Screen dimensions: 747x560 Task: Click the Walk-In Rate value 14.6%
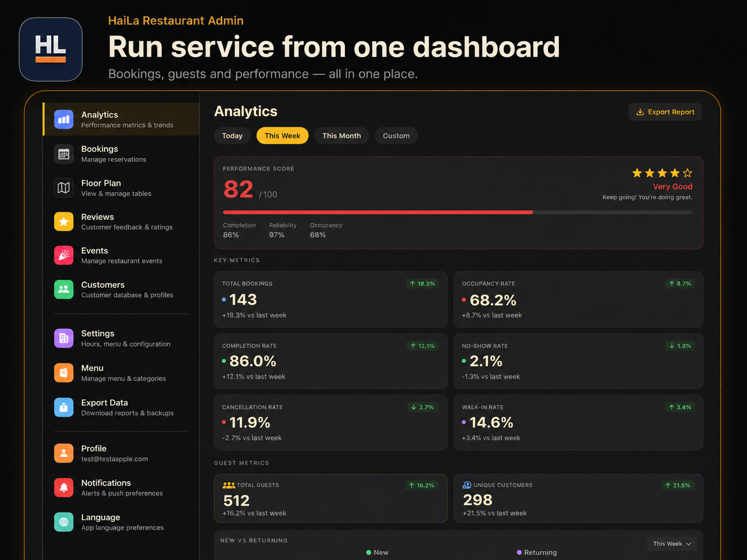click(x=491, y=422)
